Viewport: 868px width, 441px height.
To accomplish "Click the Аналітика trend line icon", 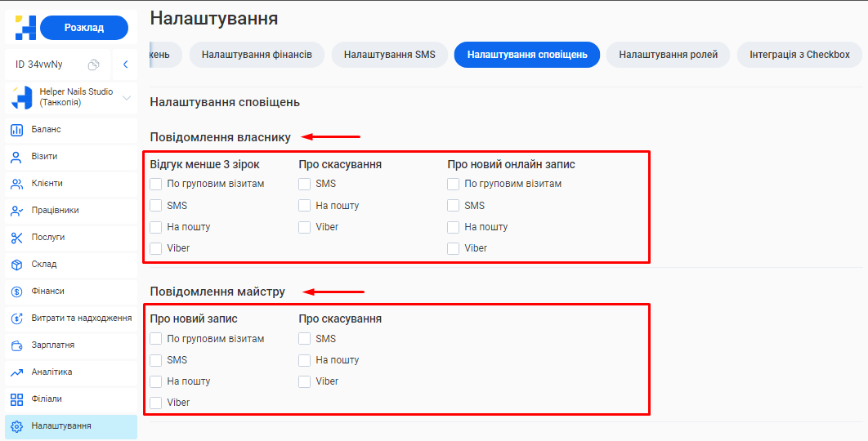I will 16,372.
